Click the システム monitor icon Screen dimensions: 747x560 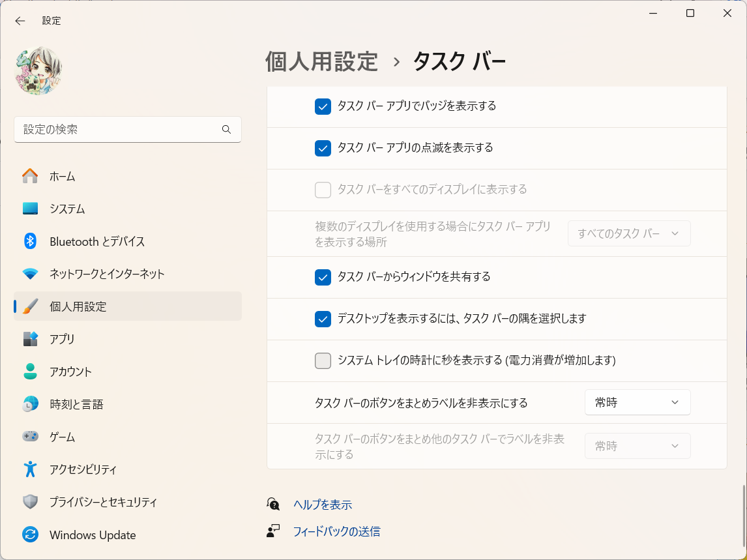30,209
